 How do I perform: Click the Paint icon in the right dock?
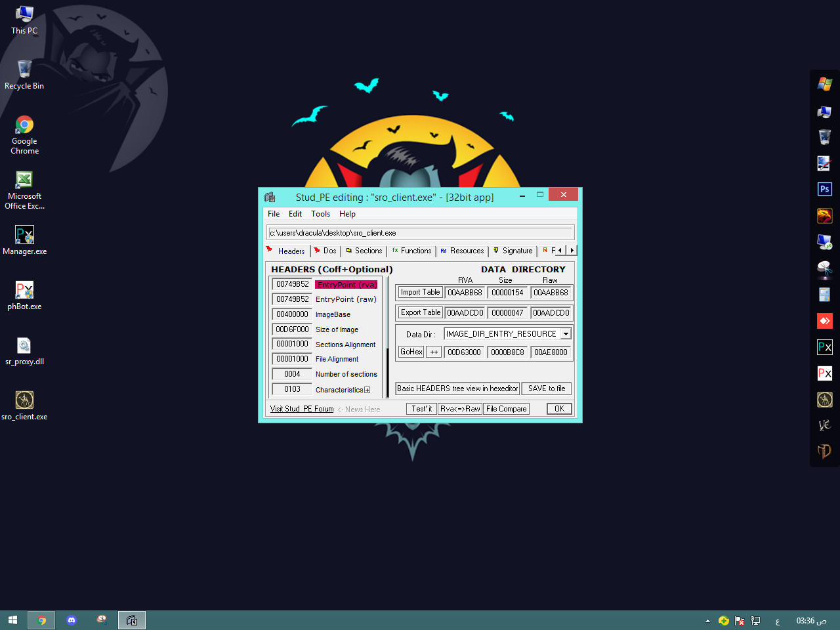(825, 163)
